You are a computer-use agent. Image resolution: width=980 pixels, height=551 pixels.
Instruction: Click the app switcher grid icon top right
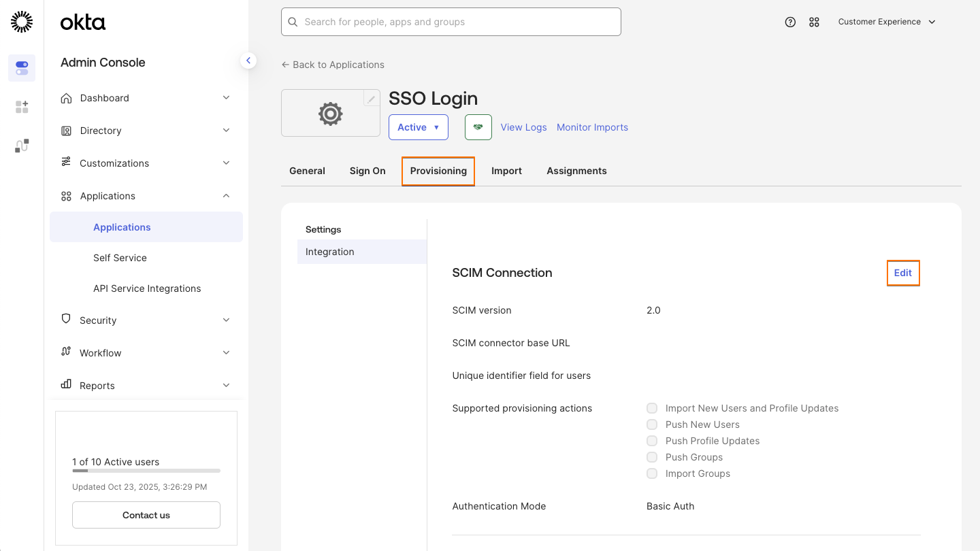(814, 22)
